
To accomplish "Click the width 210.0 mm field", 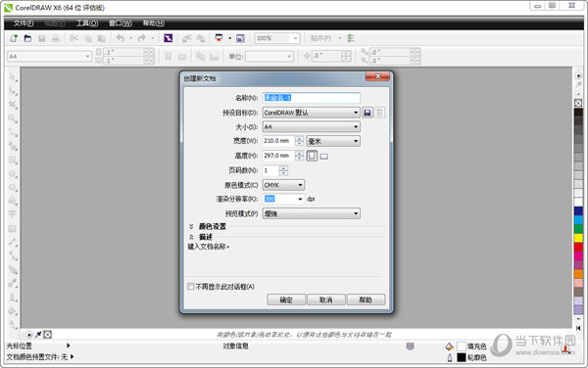I will [279, 141].
